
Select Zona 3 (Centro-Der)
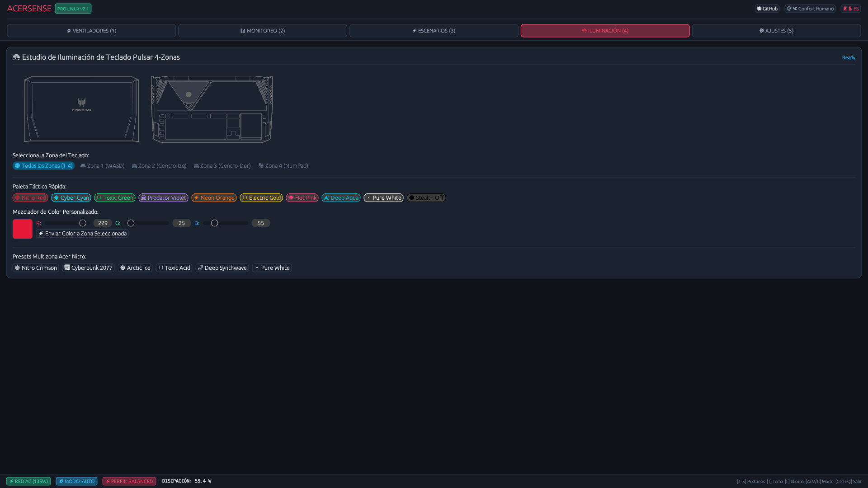coord(222,166)
